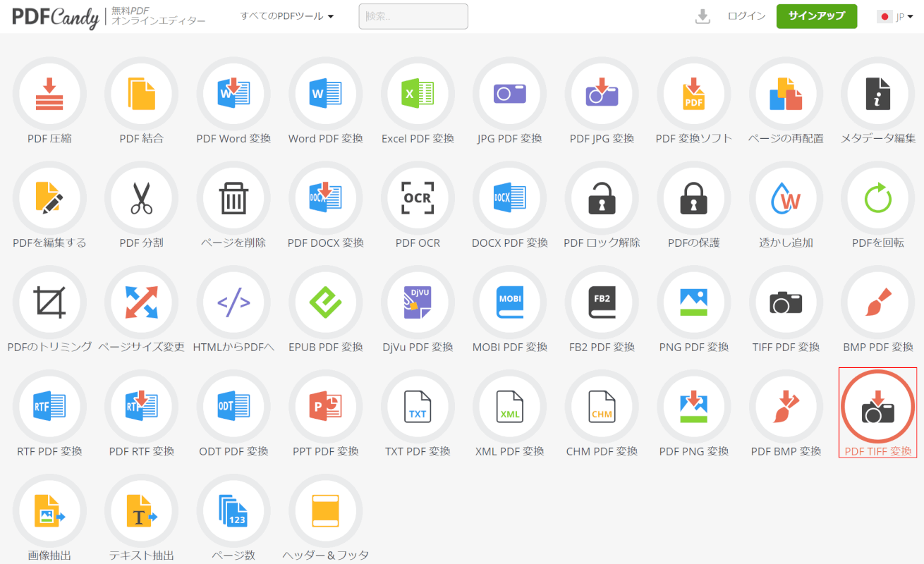The width and height of the screenshot is (924, 564).
Task: Open the JP language selector dropdown
Action: coord(896,17)
